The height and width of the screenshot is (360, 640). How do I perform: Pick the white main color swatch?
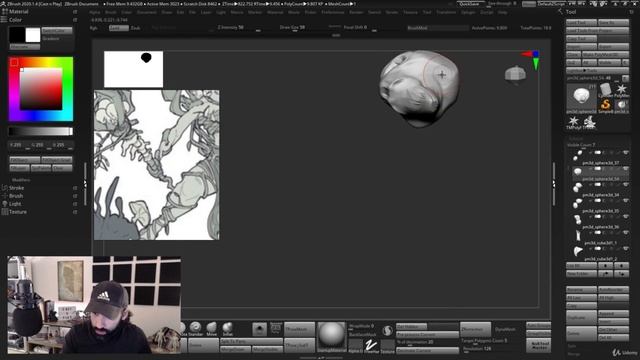33,35
